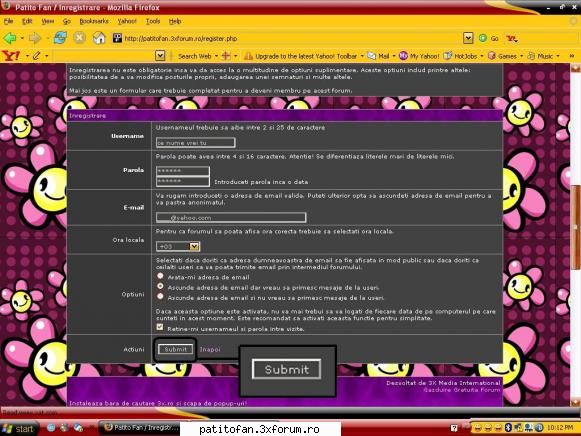Open My Yahoo! from the toolbar

pyautogui.click(x=419, y=56)
